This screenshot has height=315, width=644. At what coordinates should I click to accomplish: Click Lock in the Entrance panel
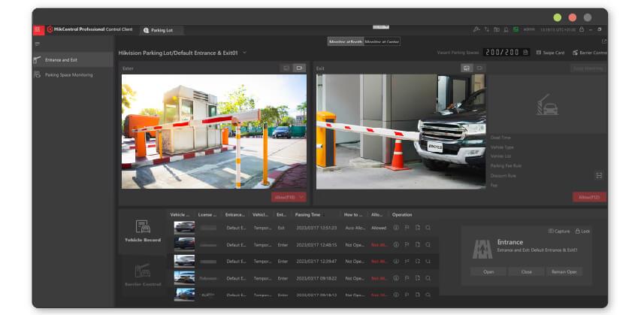(x=582, y=232)
